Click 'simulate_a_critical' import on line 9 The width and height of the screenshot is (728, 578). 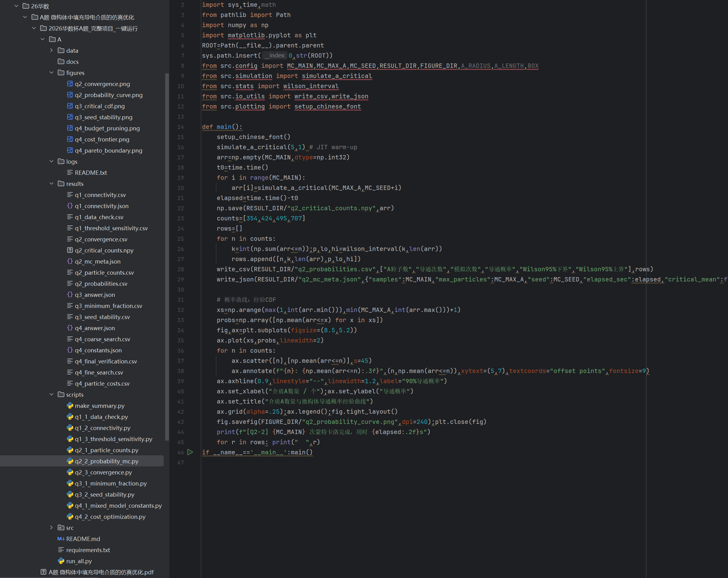point(337,76)
